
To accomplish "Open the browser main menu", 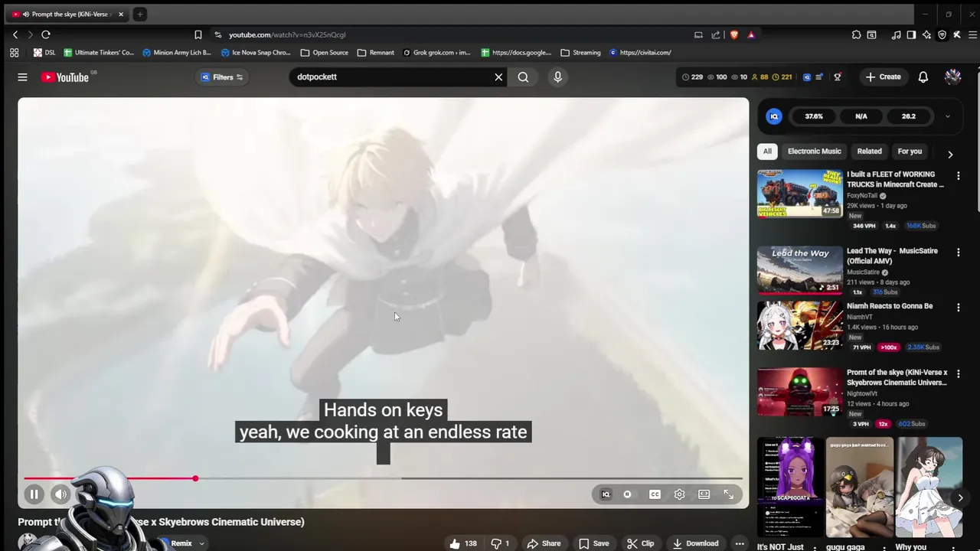I will [972, 34].
